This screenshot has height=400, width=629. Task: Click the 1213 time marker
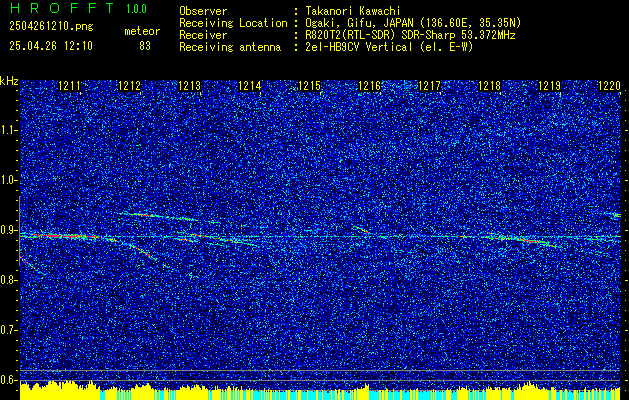pyautogui.click(x=189, y=85)
